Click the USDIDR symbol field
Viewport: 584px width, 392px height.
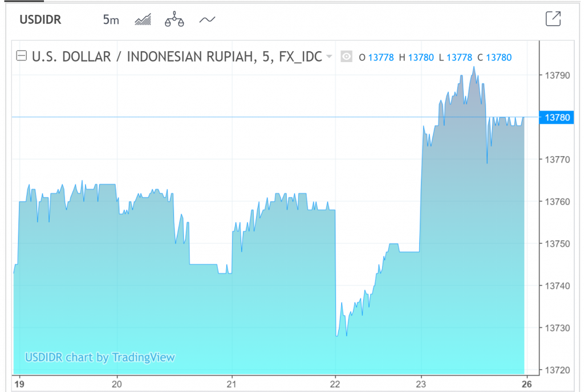(40, 20)
